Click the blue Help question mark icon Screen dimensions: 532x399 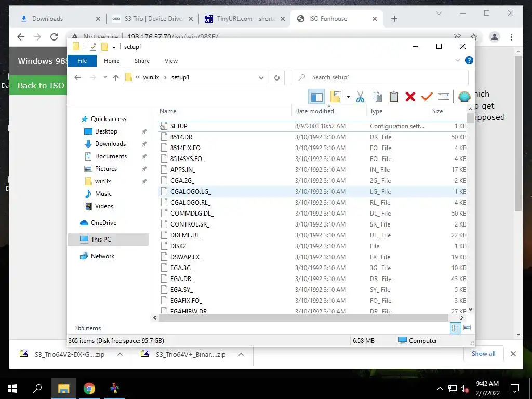pyautogui.click(x=469, y=60)
